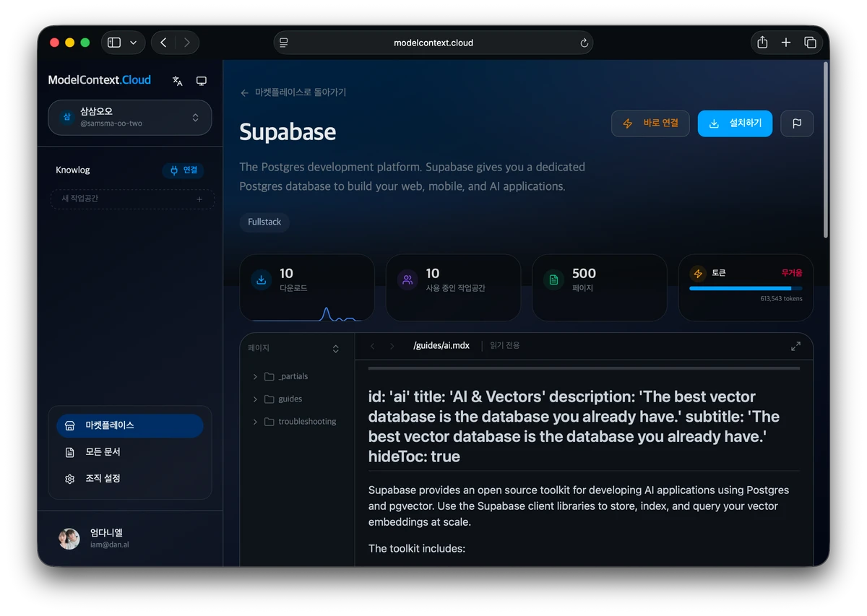The height and width of the screenshot is (616, 867).
Task: Click the flag report button
Action: click(797, 123)
